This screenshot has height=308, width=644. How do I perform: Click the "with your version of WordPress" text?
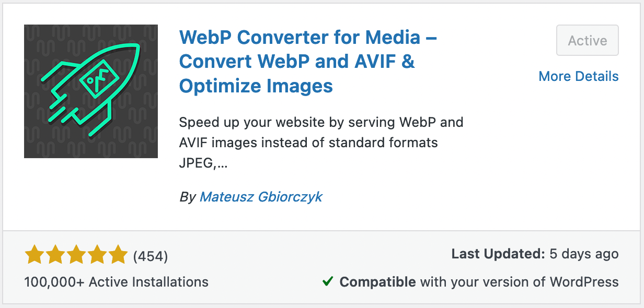[519, 282]
